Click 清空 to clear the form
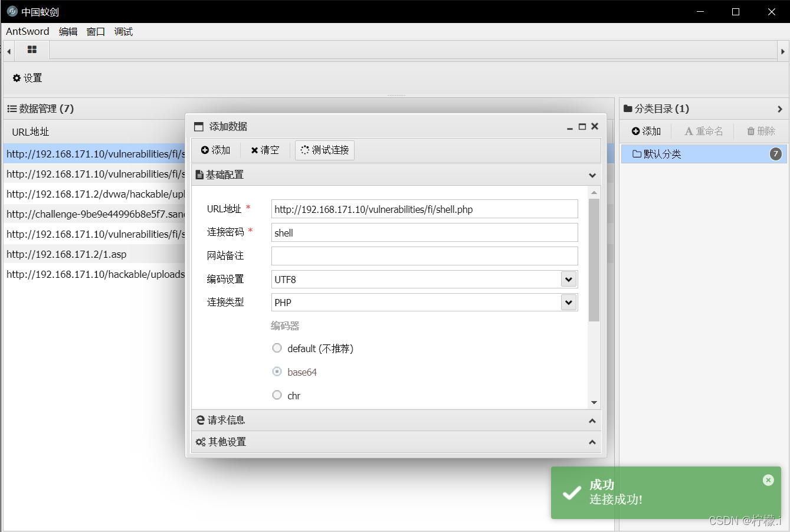Image resolution: width=790 pixels, height=532 pixels. [x=265, y=150]
